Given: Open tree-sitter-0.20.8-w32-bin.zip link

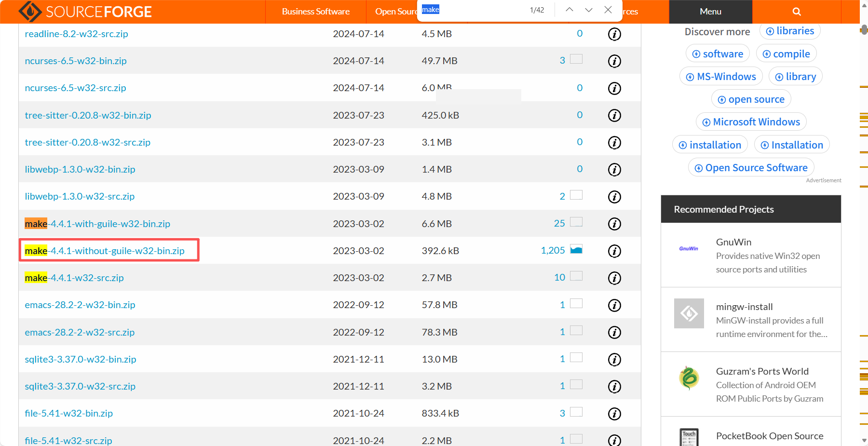Looking at the screenshot, I should click(x=88, y=115).
